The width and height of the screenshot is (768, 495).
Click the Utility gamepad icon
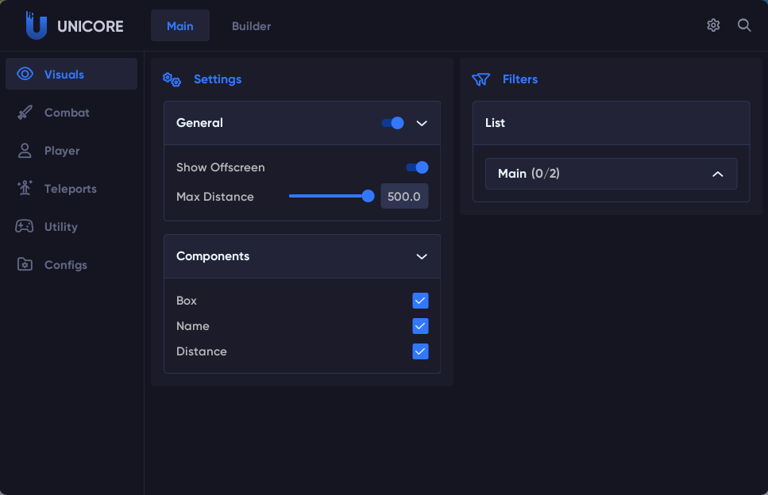coord(24,226)
